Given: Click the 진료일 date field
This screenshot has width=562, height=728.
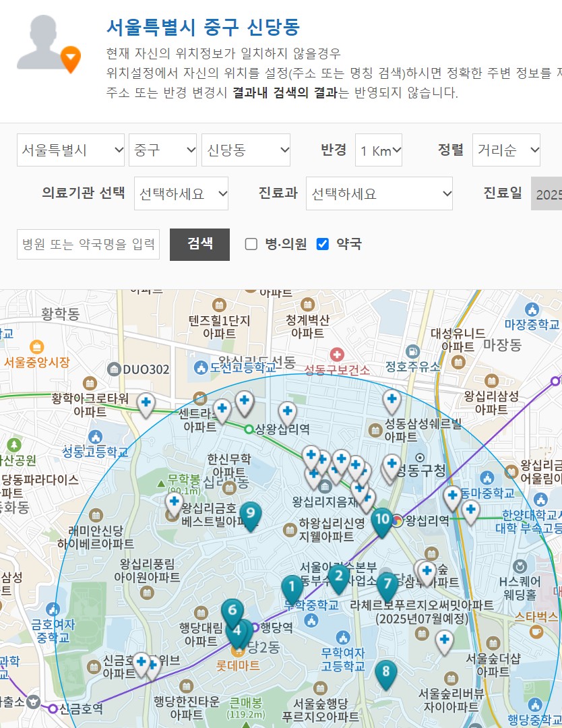Looking at the screenshot, I should tap(547, 193).
